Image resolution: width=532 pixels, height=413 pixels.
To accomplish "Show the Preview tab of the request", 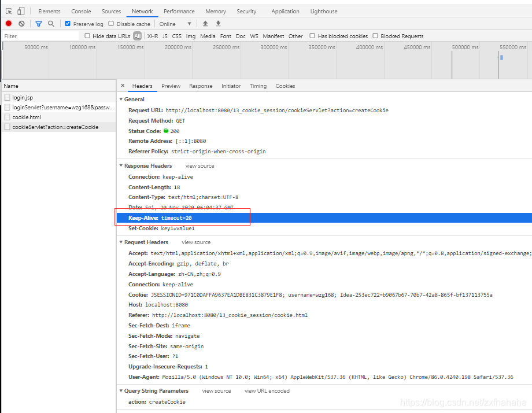I will pyautogui.click(x=171, y=86).
